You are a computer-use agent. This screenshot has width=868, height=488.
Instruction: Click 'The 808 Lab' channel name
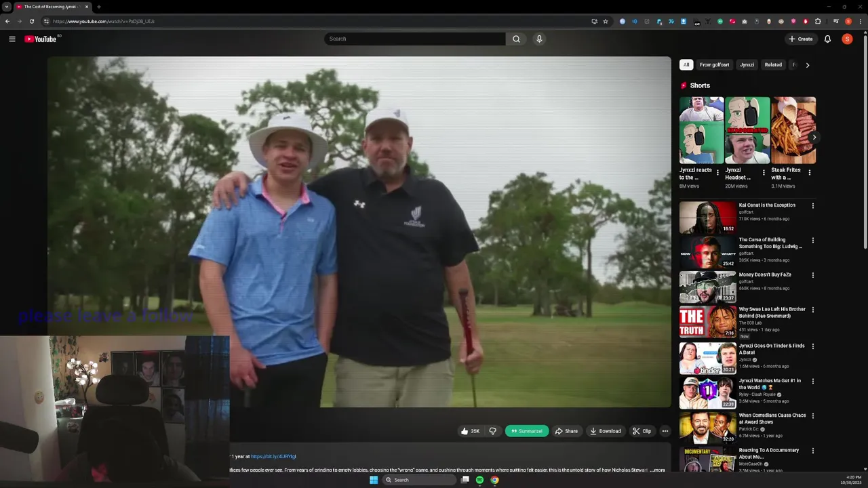(x=751, y=323)
